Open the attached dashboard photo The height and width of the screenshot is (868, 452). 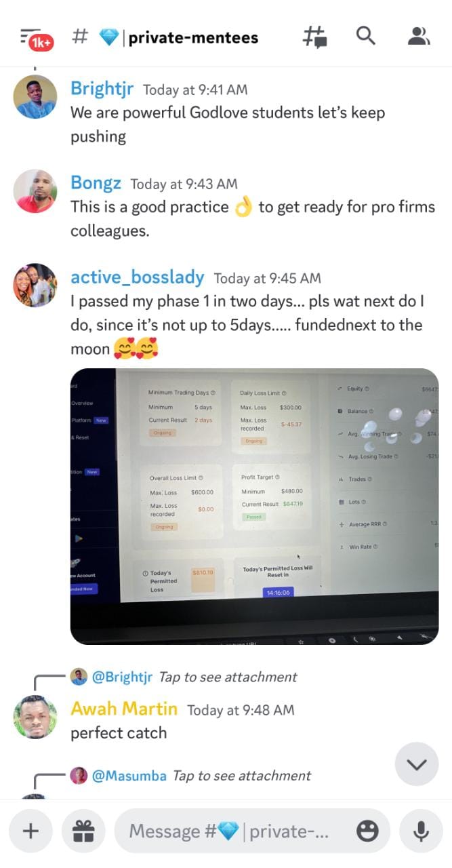pos(255,506)
